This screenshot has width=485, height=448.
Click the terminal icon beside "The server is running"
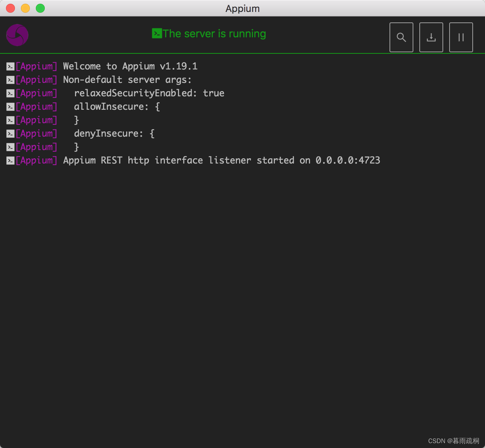click(x=157, y=33)
